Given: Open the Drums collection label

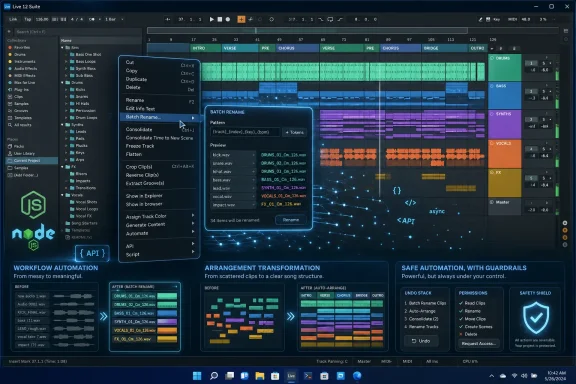Looking at the screenshot, I should (19, 54).
